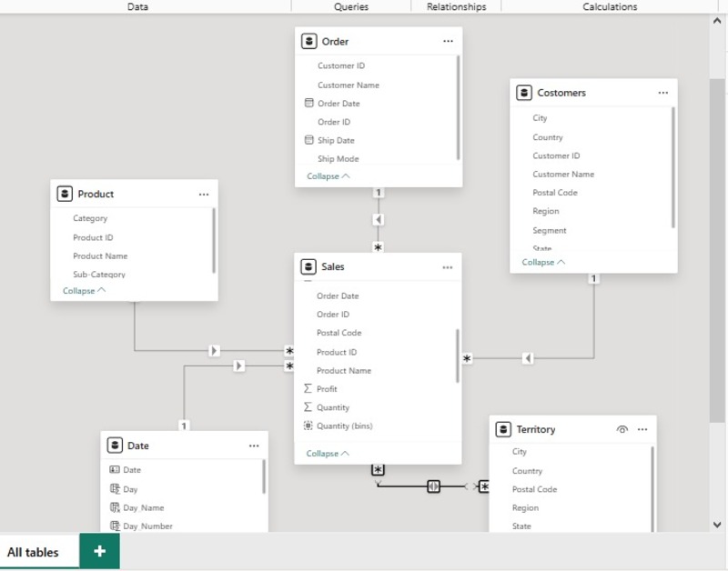This screenshot has width=728, height=571.
Task: Add a new layout tab with plus button
Action: [x=99, y=551]
